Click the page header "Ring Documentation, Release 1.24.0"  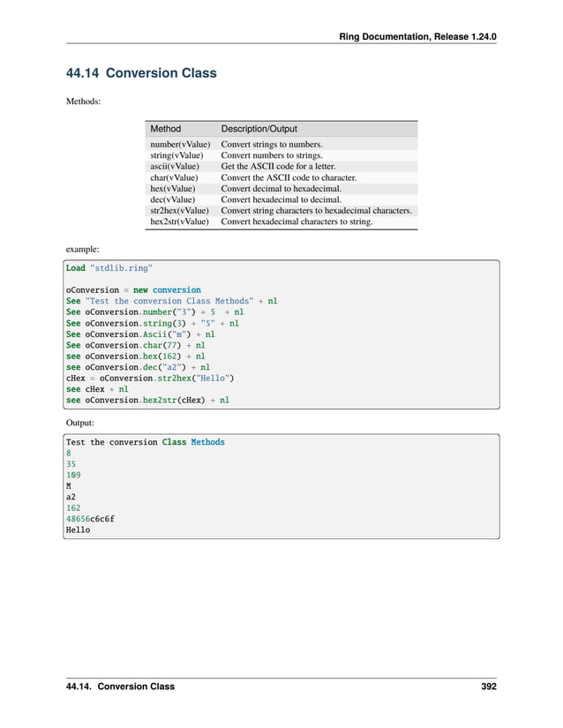417,37
